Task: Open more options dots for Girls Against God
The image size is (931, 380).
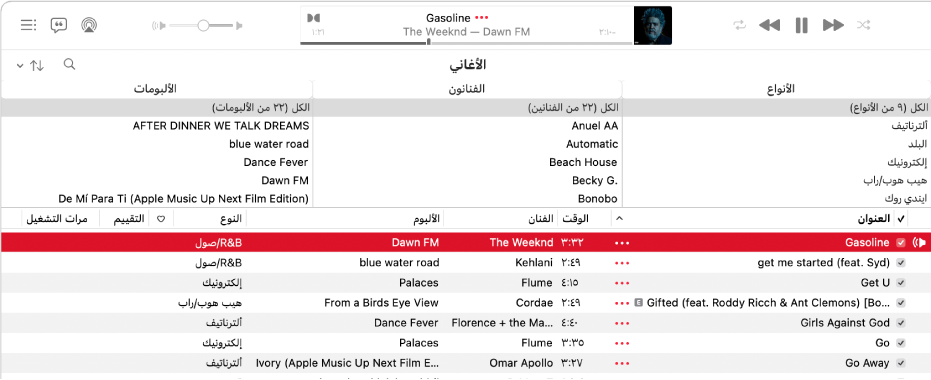Action: pos(622,323)
